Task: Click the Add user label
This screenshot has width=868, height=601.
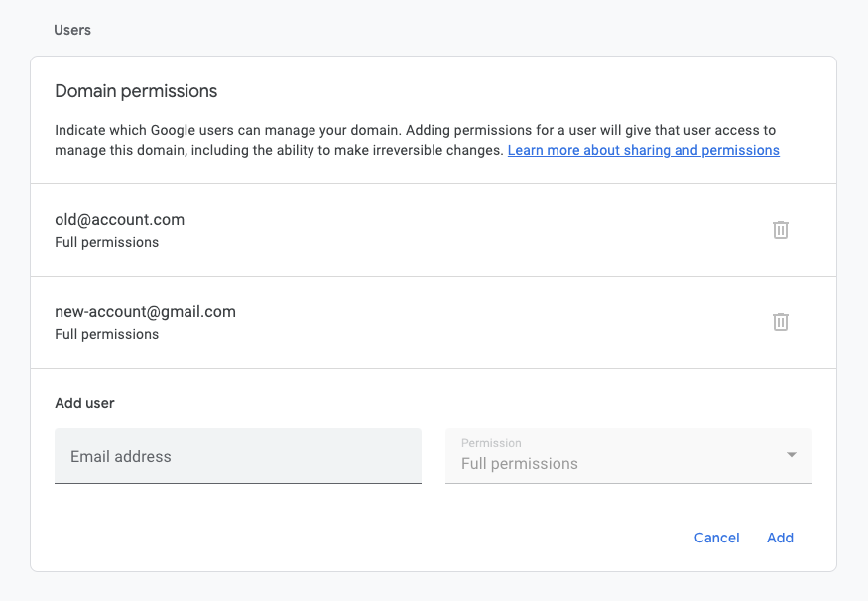Action: click(84, 403)
